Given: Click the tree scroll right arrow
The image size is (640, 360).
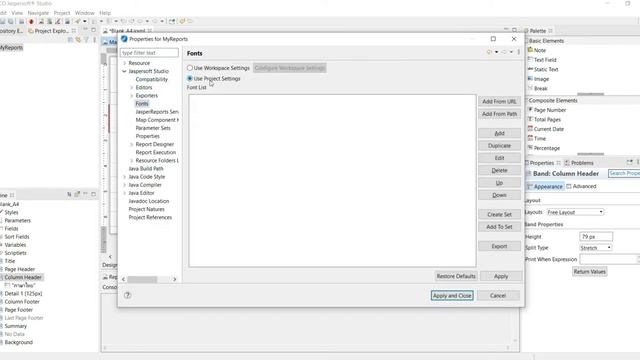Looking at the screenshot, I should [175, 280].
